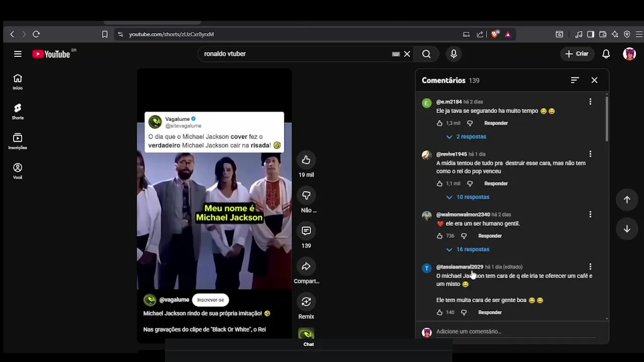This screenshot has height=362, width=644.
Task: Expand 16 respostas replies
Action: (x=468, y=249)
